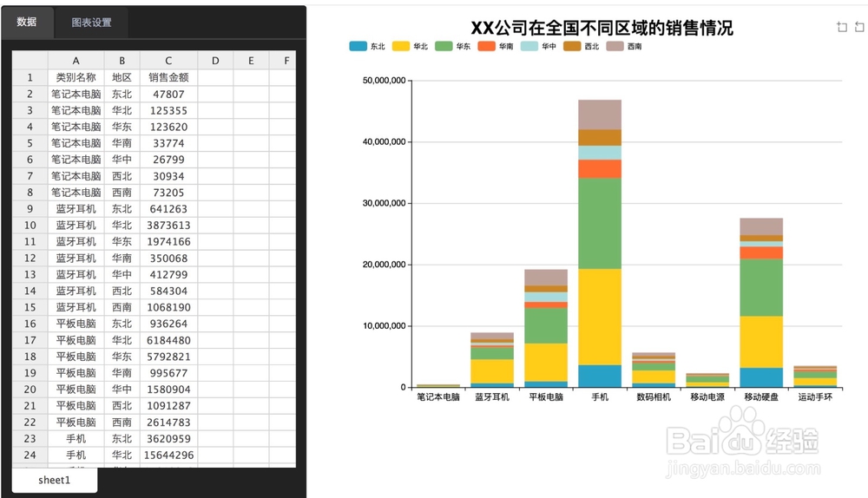This screenshot has width=868, height=498.
Task: Switch to the 数据 tab
Action: pos(27,23)
